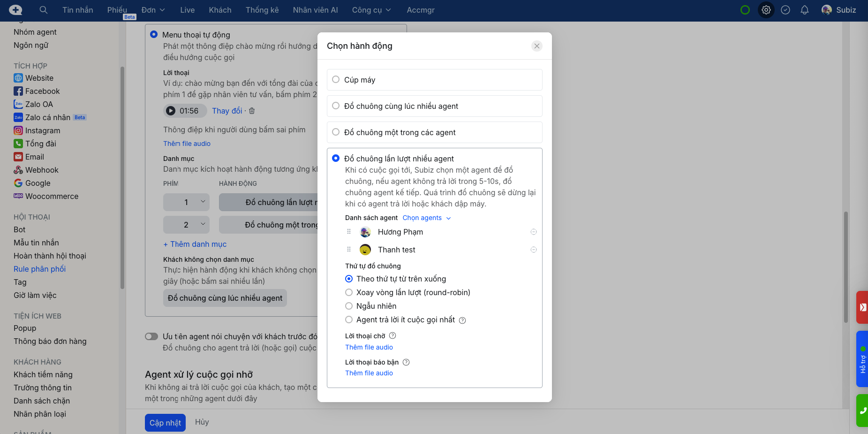The height and width of the screenshot is (434, 868).
Task: Go to the Thống kê tab
Action: tap(262, 10)
